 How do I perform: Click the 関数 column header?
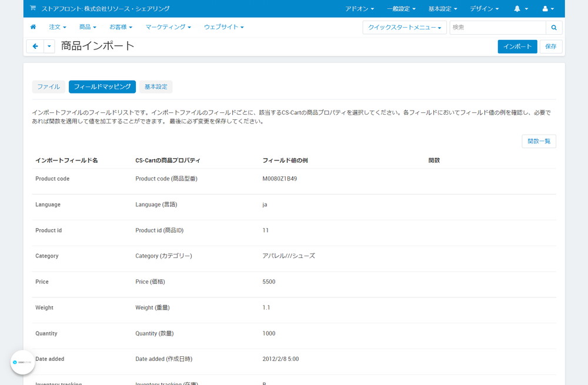[x=434, y=160]
